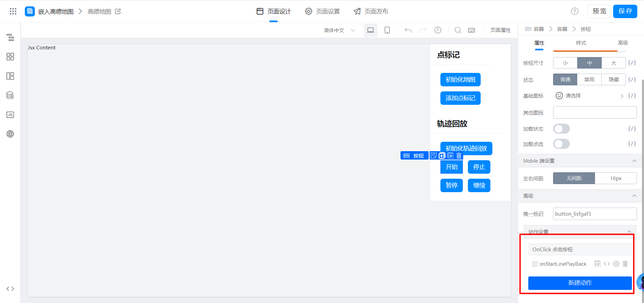Open the help question mark icon
The height and width of the screenshot is (303, 644).
tap(575, 11)
